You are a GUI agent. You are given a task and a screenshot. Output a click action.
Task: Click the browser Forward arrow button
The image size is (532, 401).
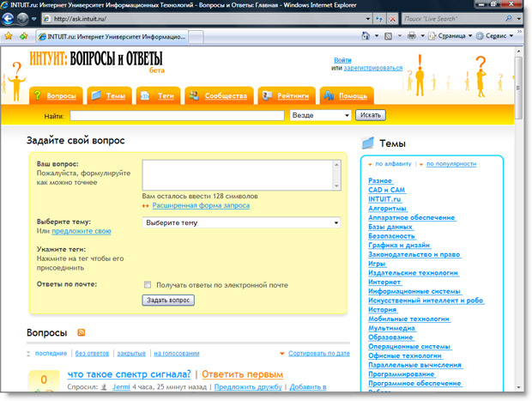pyautogui.click(x=22, y=19)
